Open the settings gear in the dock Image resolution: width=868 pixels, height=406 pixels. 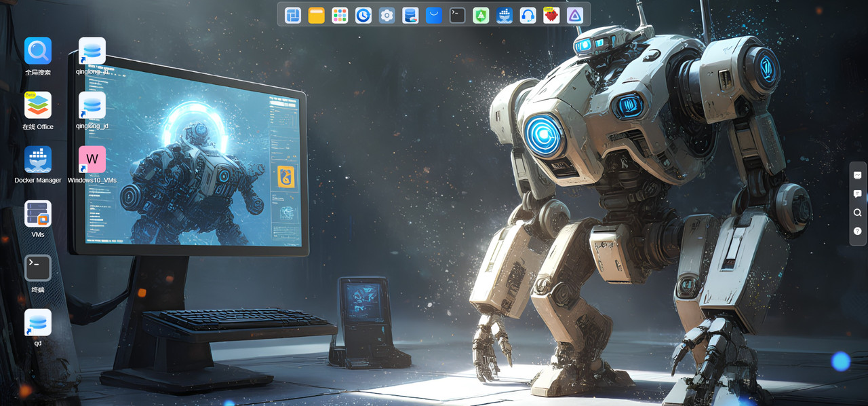(387, 15)
